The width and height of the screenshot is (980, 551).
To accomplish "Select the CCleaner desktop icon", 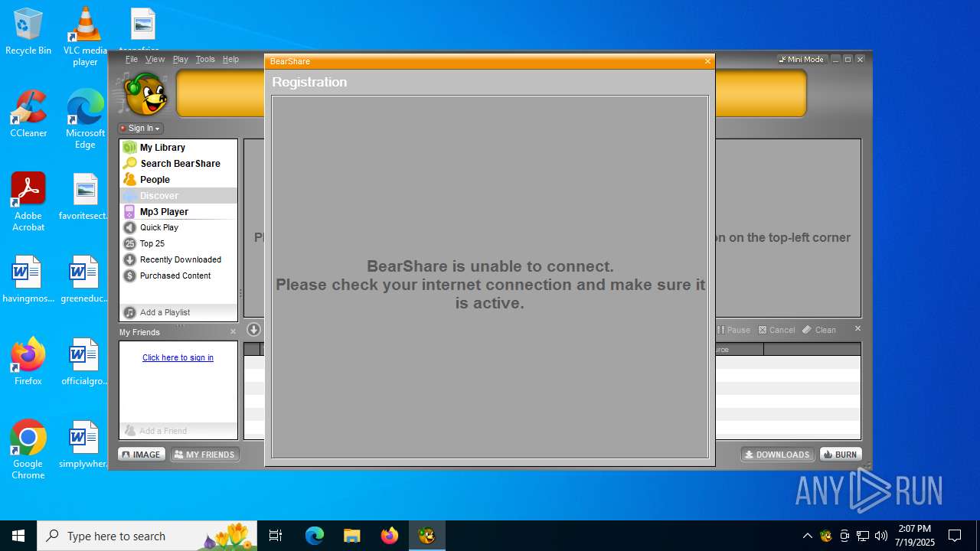I will tap(28, 113).
